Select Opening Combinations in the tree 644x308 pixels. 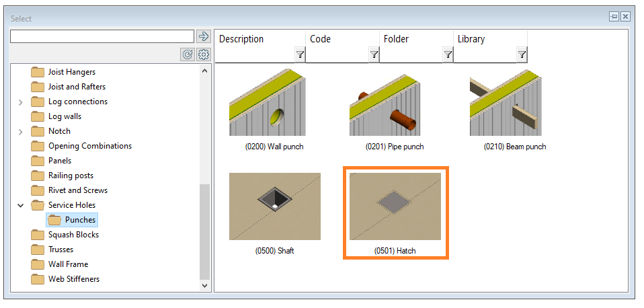tap(90, 146)
